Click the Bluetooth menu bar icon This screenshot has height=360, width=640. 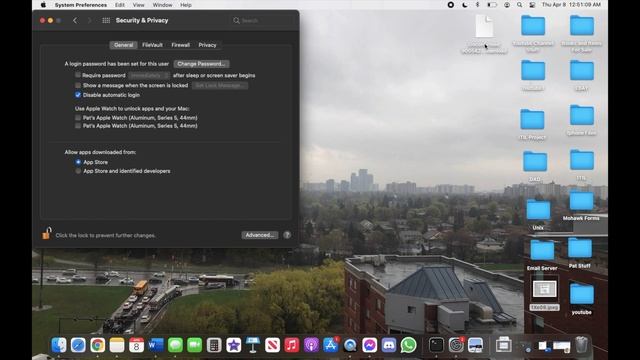click(x=477, y=5)
